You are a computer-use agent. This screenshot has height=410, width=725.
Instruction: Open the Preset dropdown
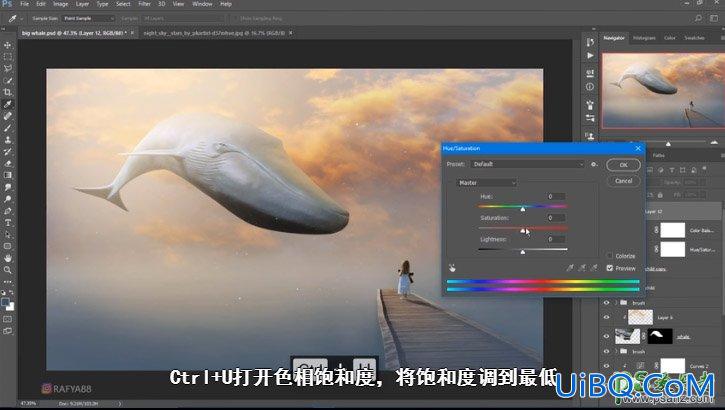528,164
